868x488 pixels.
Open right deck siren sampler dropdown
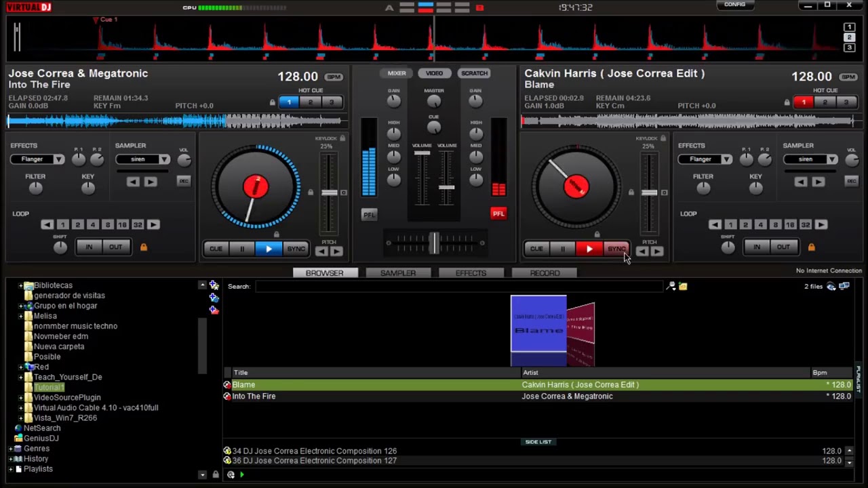pos(832,159)
